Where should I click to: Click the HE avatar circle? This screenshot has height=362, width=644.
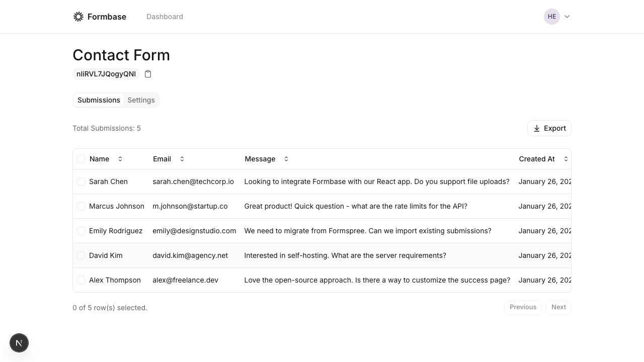click(x=552, y=16)
